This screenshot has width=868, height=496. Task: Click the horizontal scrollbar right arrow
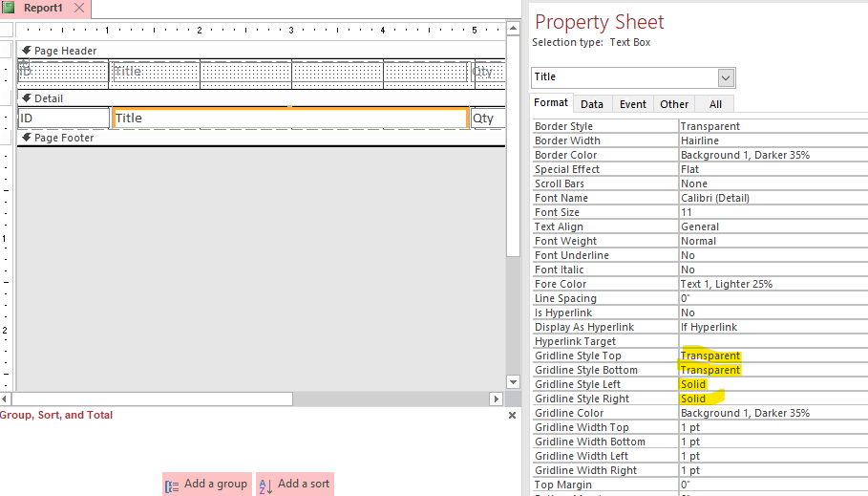tap(496, 399)
